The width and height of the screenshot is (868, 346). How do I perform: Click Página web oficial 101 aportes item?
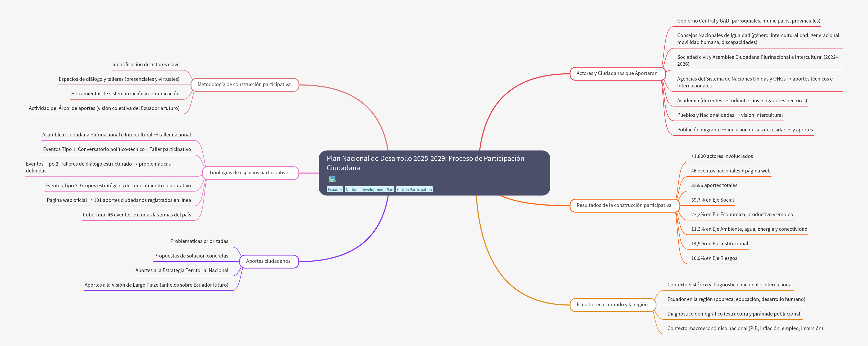[119, 200]
